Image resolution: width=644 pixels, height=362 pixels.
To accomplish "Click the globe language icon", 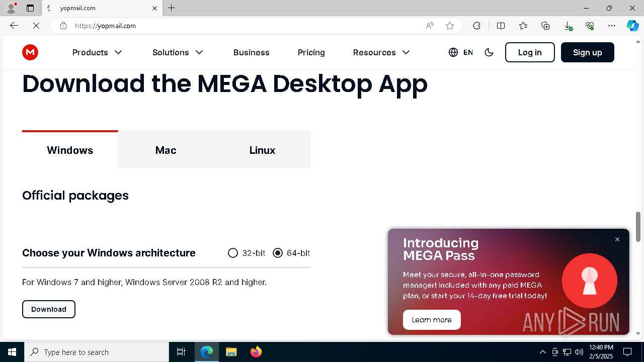I will (x=453, y=52).
